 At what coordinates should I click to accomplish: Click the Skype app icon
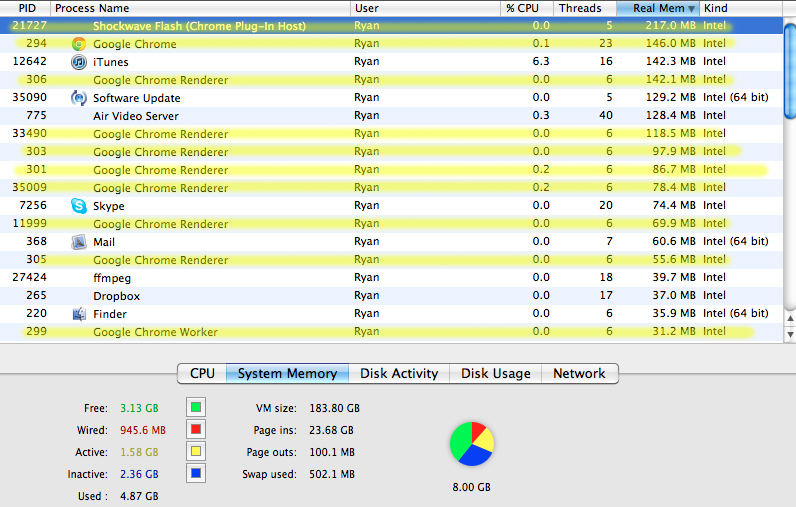[x=79, y=206]
